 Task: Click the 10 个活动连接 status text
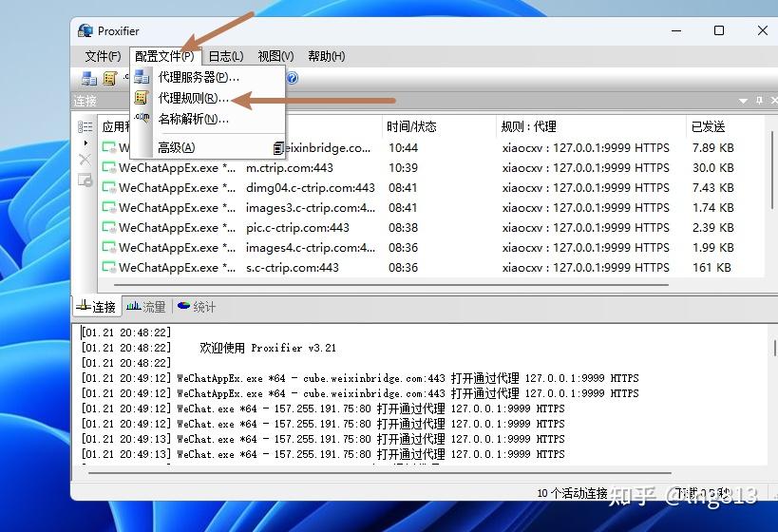(x=572, y=493)
